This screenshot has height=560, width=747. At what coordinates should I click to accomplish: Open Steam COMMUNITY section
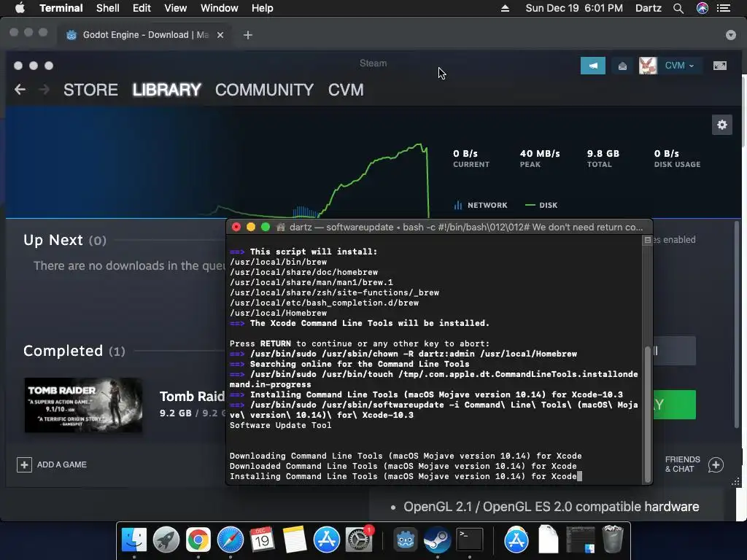click(264, 90)
